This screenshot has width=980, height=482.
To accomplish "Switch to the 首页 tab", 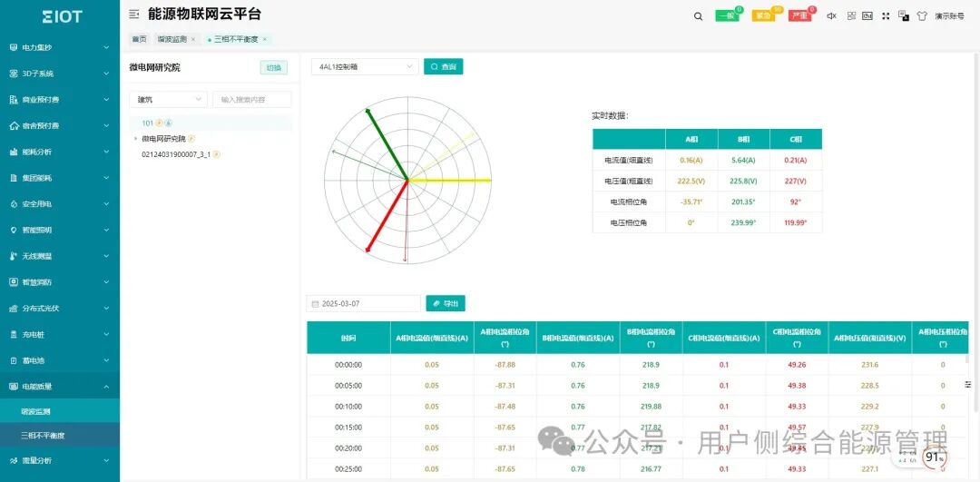I will point(139,39).
